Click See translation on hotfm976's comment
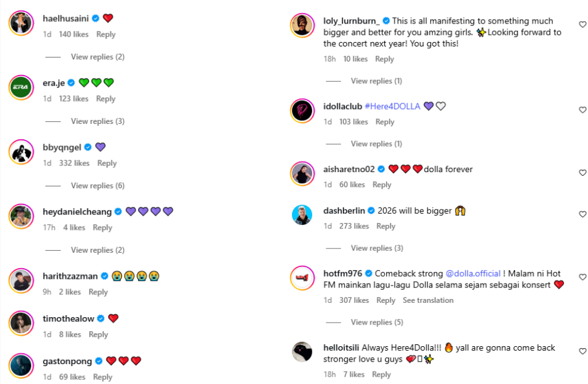588x384 pixels. point(428,300)
